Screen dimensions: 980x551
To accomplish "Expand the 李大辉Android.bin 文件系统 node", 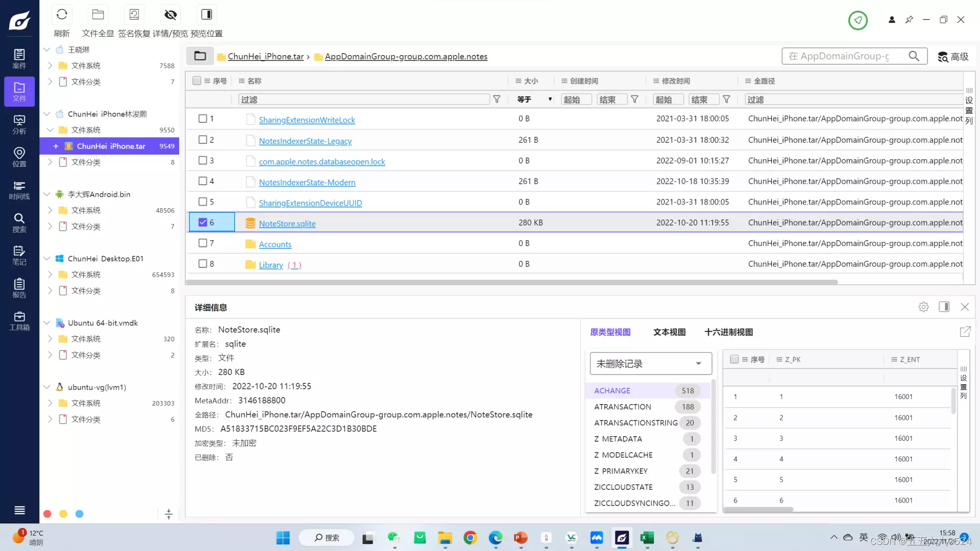I will click(50, 210).
